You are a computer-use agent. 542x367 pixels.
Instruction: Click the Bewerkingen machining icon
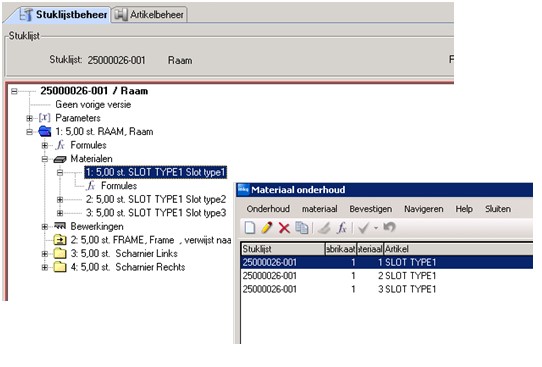pyautogui.click(x=60, y=226)
